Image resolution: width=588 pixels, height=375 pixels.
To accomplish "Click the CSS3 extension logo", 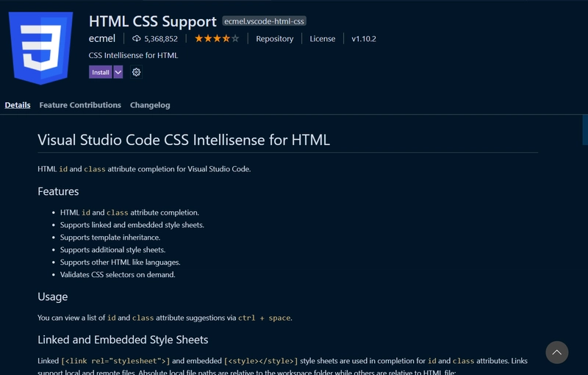I will [x=40, y=48].
